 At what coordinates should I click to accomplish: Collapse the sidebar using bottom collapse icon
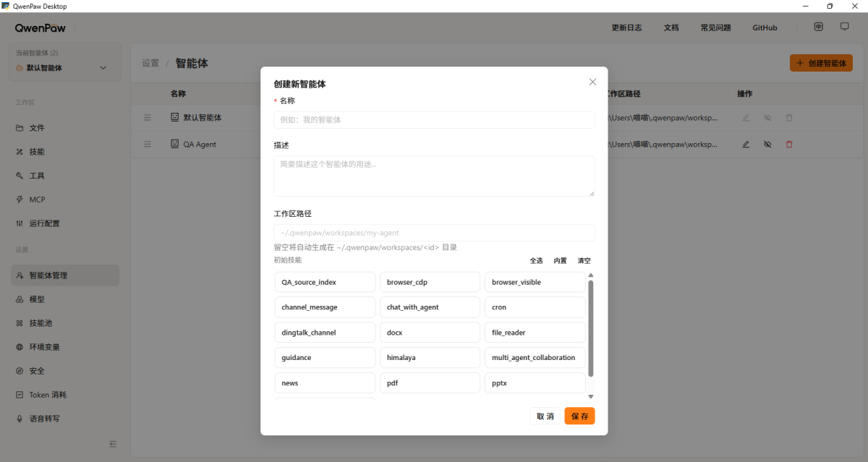click(113, 444)
